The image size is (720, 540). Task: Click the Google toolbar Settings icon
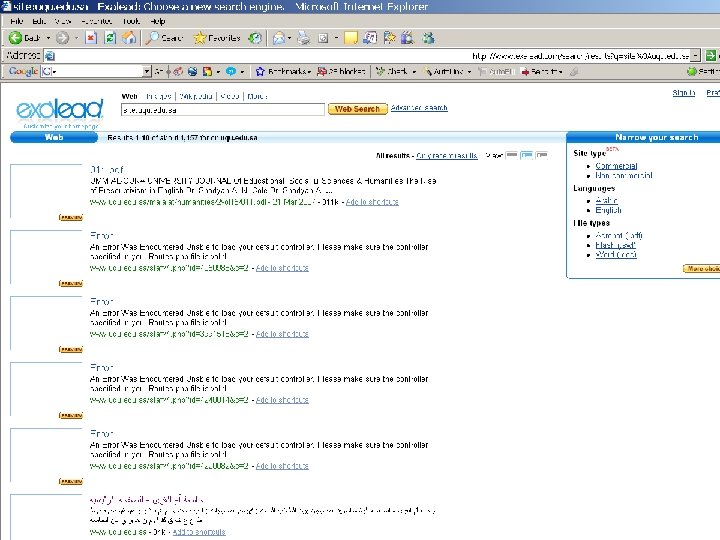692,71
